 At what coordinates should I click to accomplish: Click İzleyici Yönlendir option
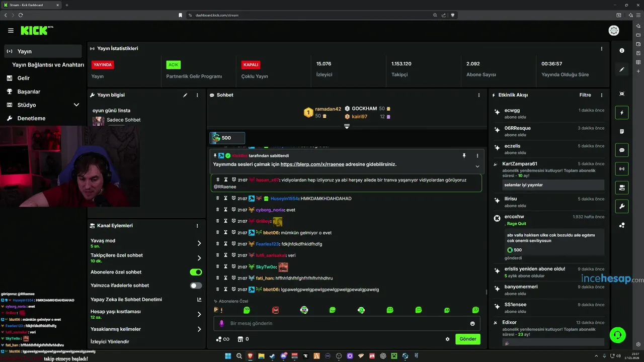110,342
